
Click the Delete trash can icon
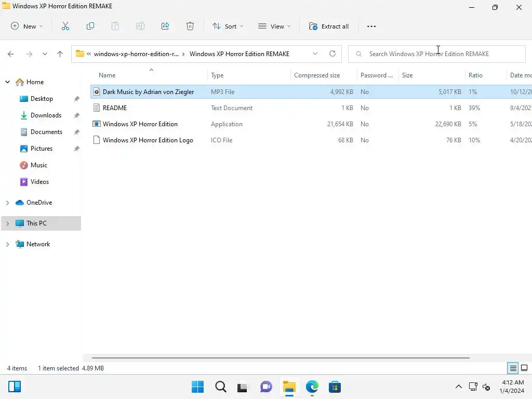click(x=190, y=26)
